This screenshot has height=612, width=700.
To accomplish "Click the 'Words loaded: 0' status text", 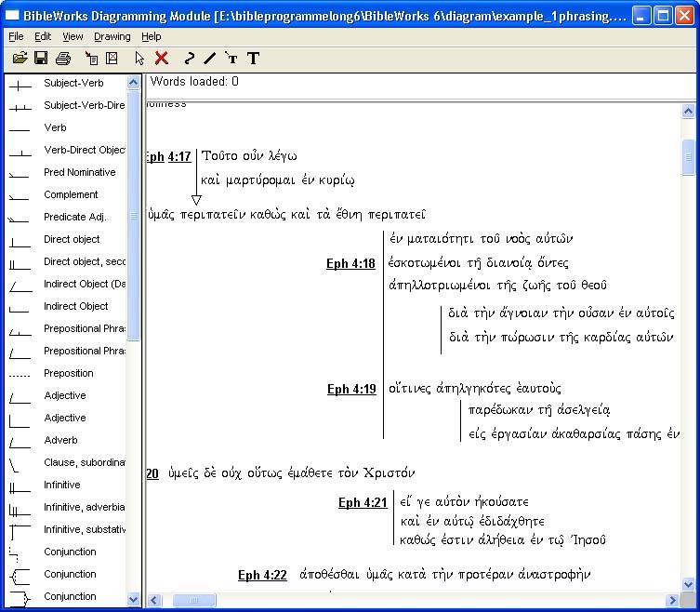I will [194, 81].
